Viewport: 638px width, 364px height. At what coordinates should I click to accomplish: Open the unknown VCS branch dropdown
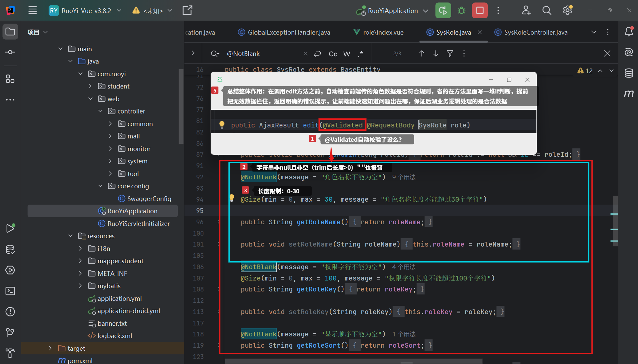tap(153, 11)
